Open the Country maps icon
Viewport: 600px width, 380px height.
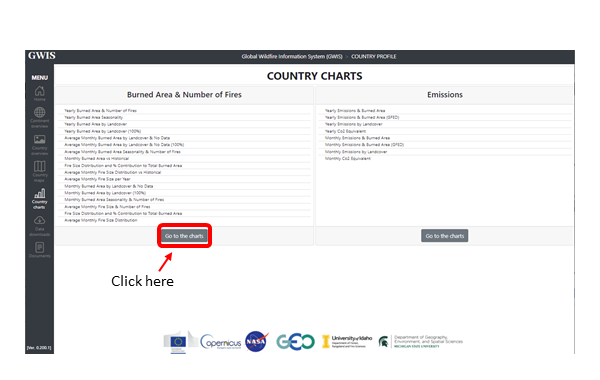[39, 166]
